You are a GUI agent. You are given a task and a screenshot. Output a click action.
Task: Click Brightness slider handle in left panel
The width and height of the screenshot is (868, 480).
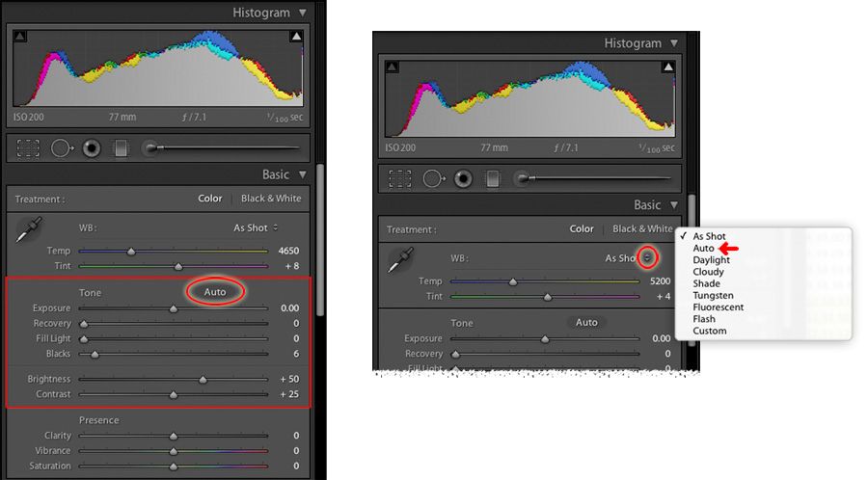[x=203, y=380]
